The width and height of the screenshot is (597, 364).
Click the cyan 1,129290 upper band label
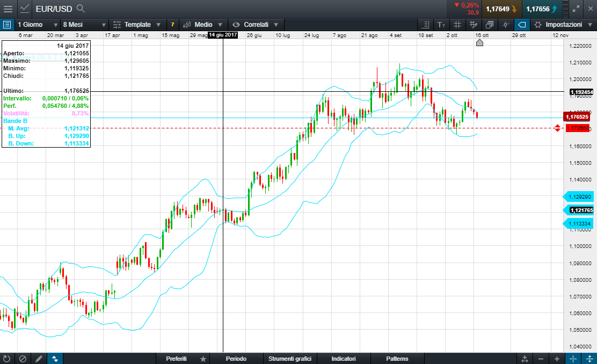tap(578, 196)
